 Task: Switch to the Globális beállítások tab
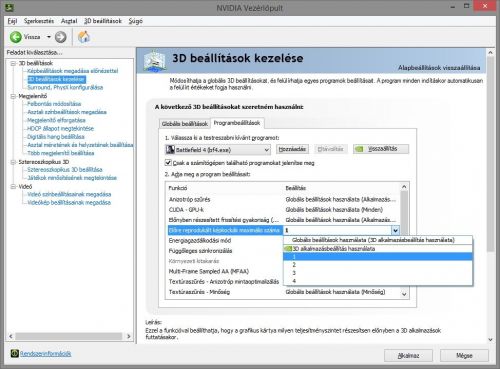(x=185, y=124)
